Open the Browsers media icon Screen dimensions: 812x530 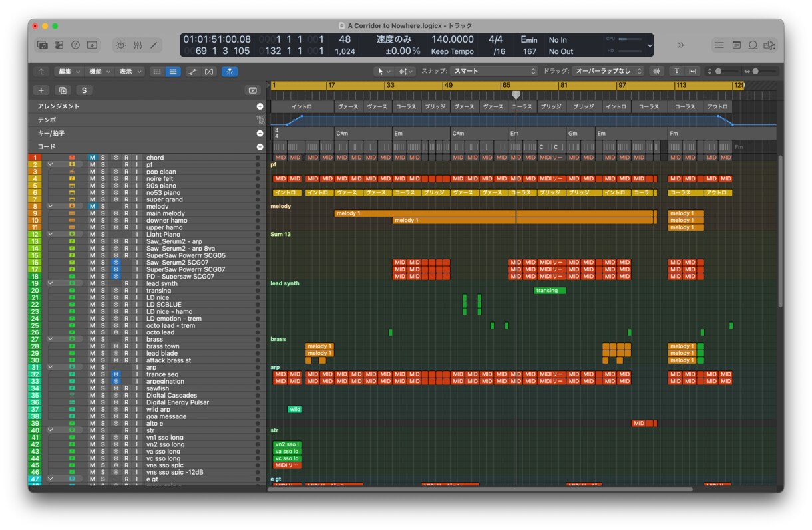point(769,45)
